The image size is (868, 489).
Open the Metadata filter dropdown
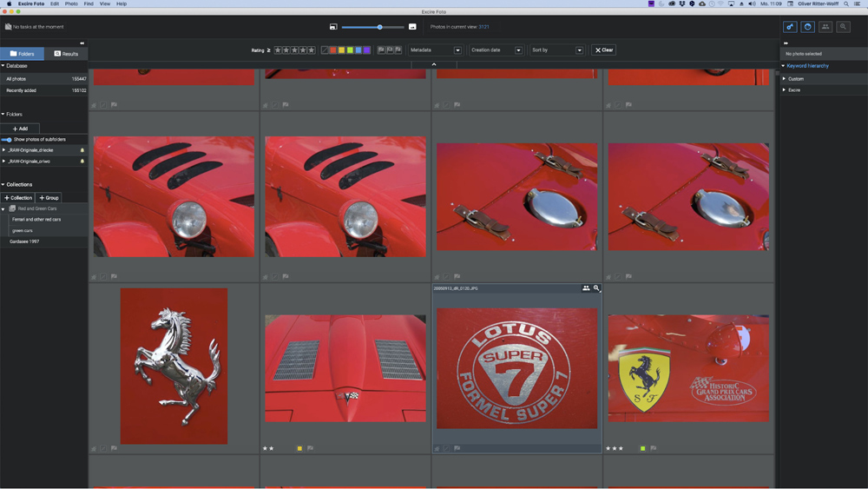(436, 50)
